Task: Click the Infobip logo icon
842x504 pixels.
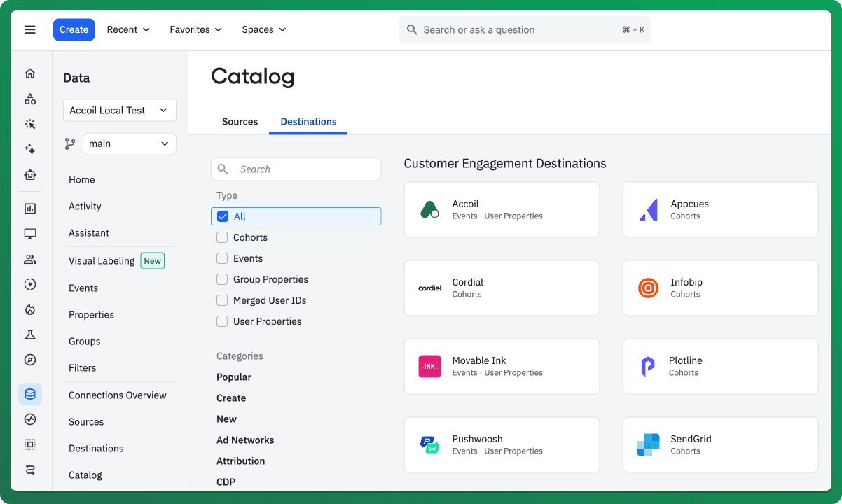Action: [648, 288]
